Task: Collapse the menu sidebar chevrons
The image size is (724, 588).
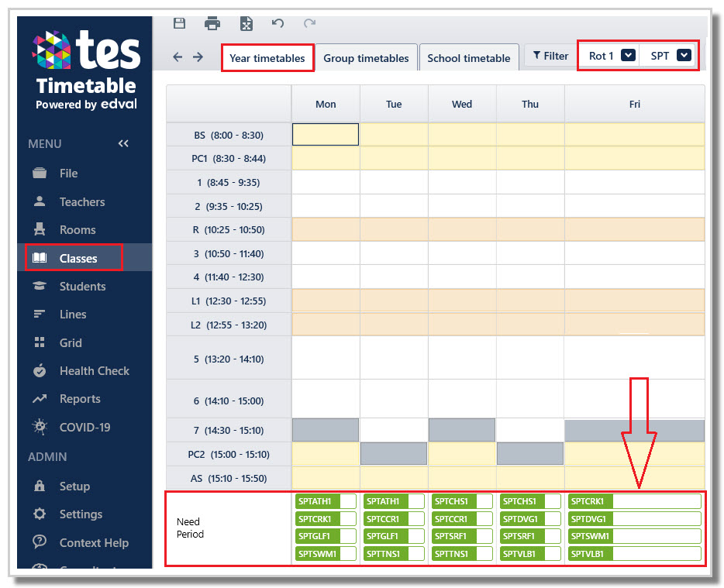Action: 123,143
